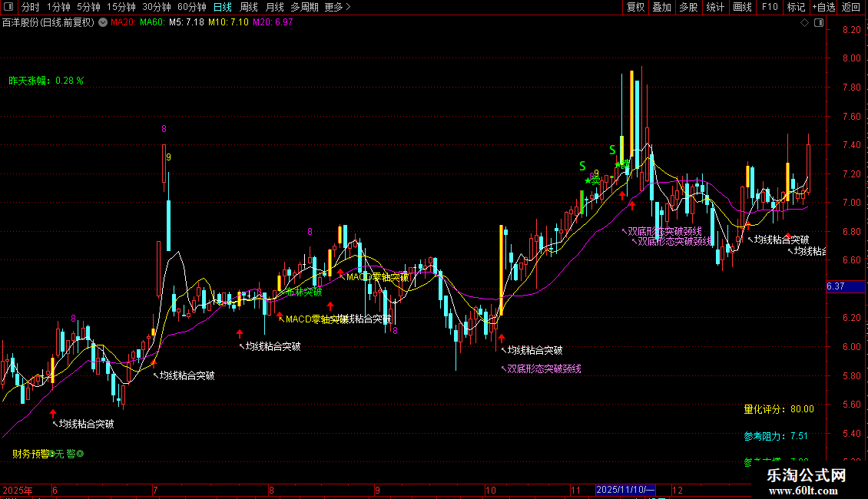The width and height of the screenshot is (868, 499).
Task: Open the indicator dropdown beside 百洋股份
Action: 103,23
